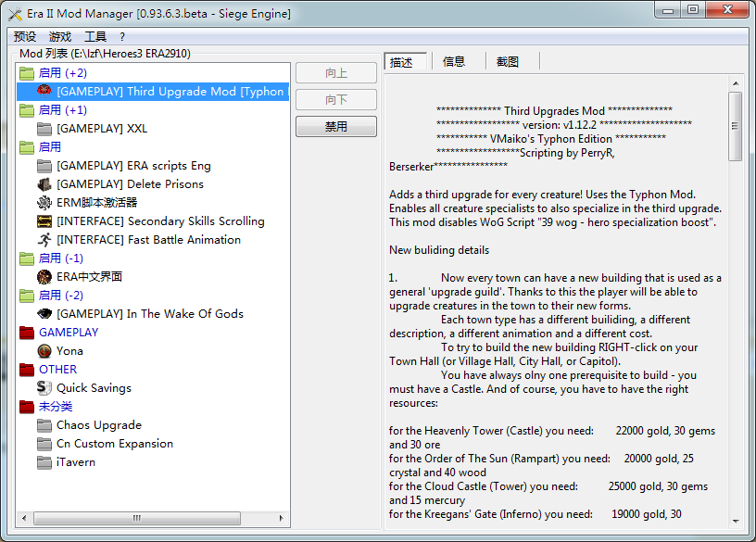Click the Cn Custom Expansion folder icon
This screenshot has width=756, height=542.
click(x=44, y=444)
